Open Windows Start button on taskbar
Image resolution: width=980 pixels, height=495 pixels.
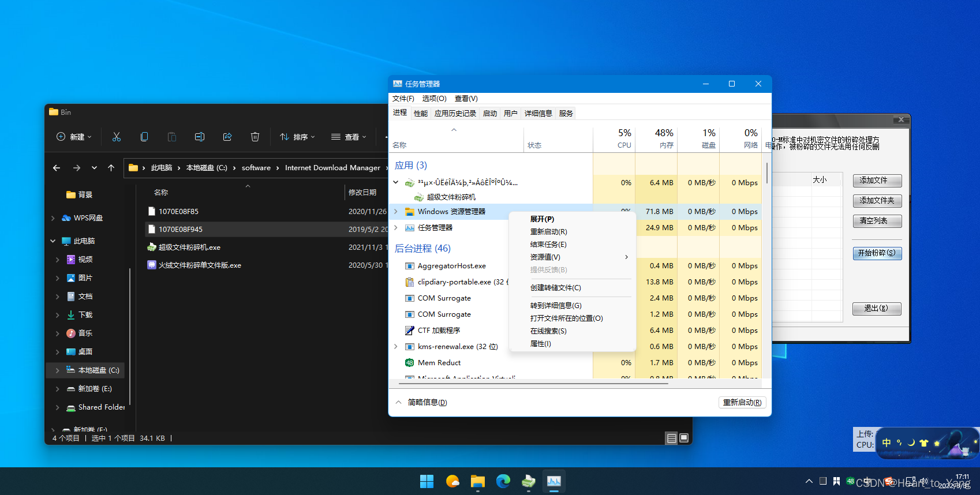tap(427, 481)
